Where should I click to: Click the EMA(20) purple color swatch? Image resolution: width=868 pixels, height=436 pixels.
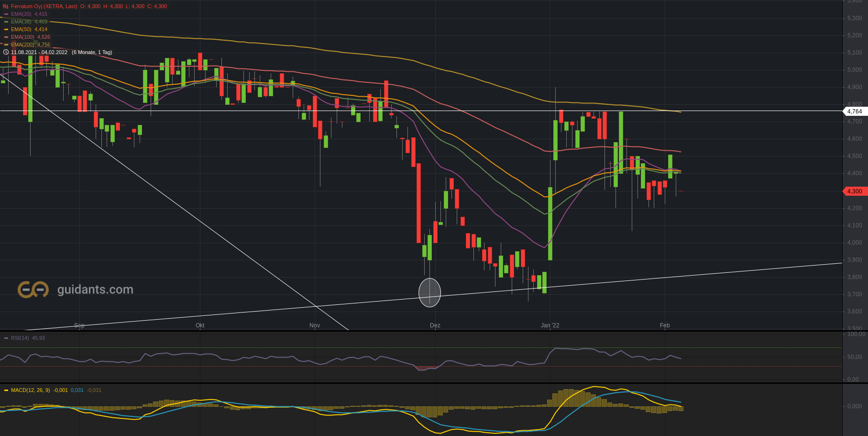(6, 14)
